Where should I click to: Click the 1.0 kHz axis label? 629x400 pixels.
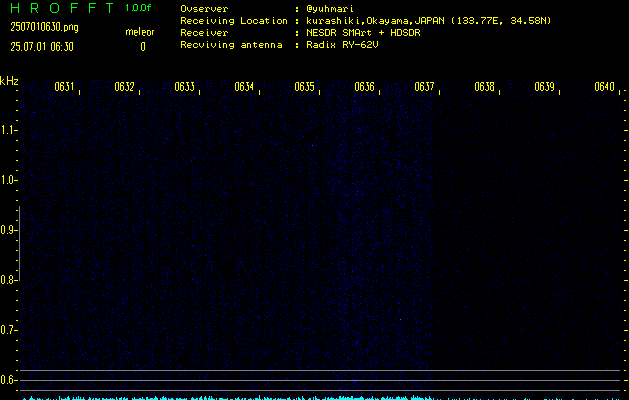tap(8, 180)
